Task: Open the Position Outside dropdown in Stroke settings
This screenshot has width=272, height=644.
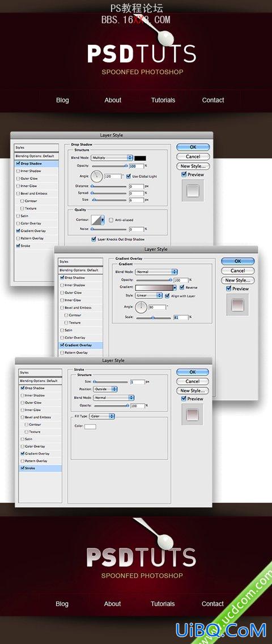Action: tap(105, 389)
